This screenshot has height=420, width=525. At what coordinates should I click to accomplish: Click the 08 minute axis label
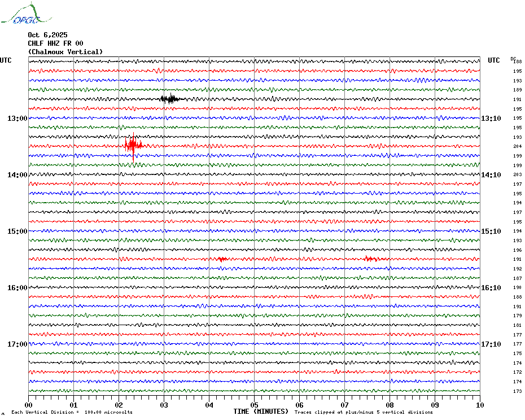[x=390, y=405]
